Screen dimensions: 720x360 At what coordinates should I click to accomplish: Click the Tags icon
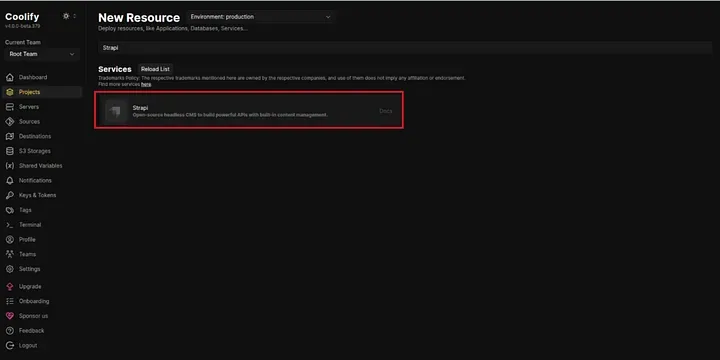10,210
